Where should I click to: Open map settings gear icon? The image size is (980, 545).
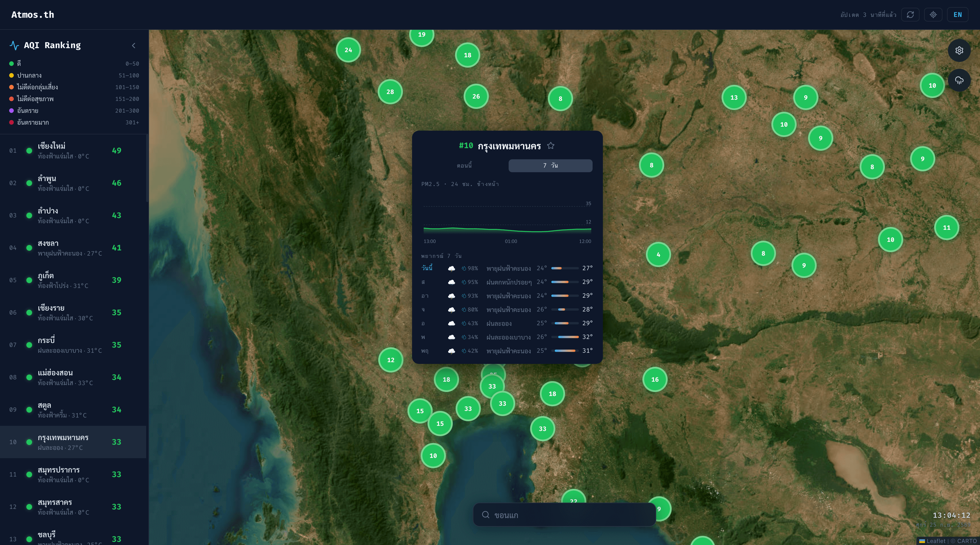point(959,50)
